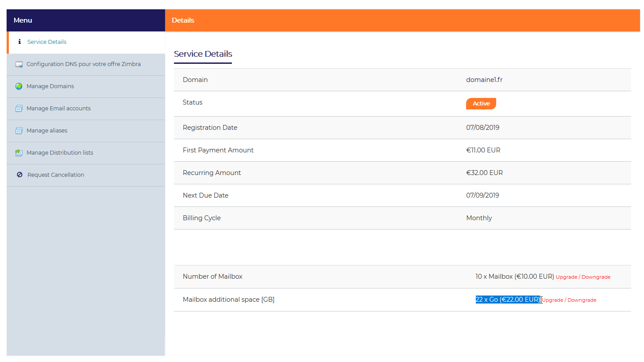Click the Manage Distribution lists icon
The width and height of the screenshot is (644, 362).
[x=19, y=153]
